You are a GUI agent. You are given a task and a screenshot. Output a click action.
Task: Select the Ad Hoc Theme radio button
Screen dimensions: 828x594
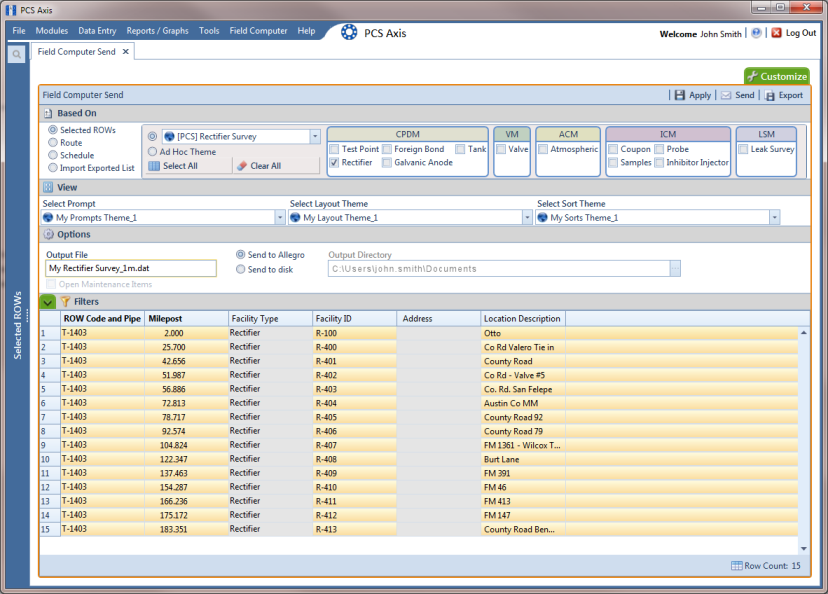(153, 152)
